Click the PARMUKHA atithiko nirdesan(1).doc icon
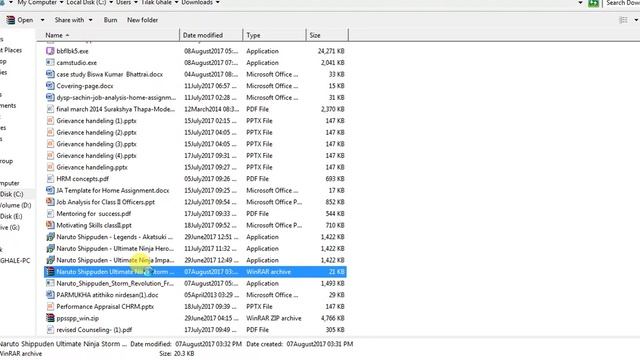Image resolution: width=640 pixels, height=360 pixels. (50, 295)
